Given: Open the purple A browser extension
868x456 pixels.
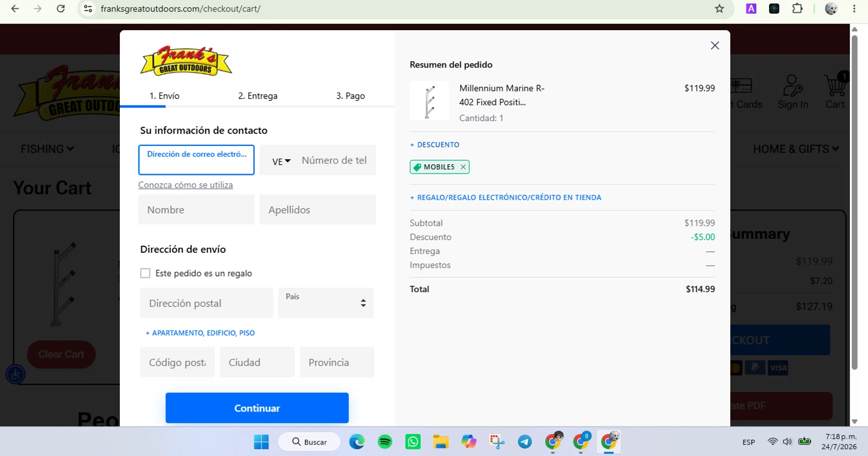Looking at the screenshot, I should 751,9.
